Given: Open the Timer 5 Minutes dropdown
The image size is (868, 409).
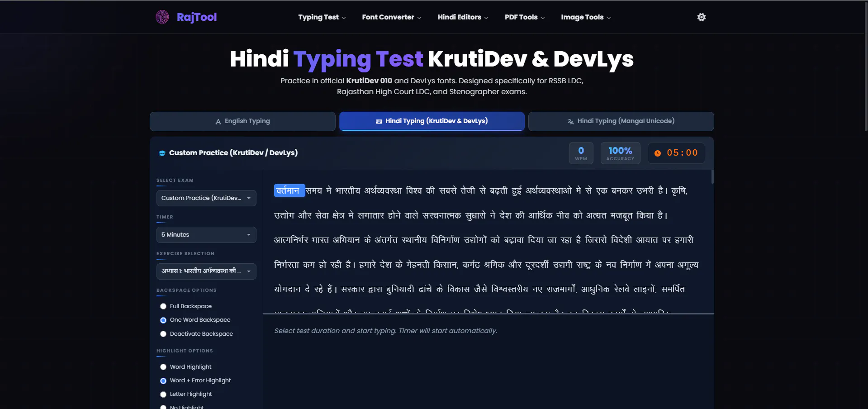Looking at the screenshot, I should [x=206, y=235].
